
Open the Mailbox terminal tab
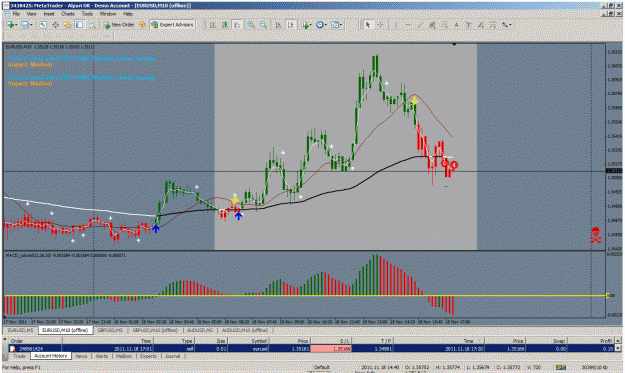click(124, 356)
